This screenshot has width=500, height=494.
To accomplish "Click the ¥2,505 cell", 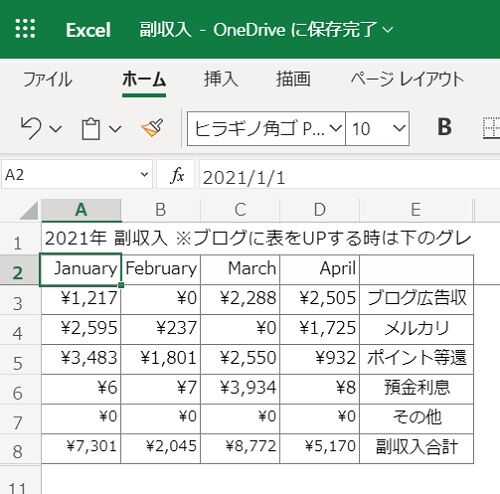I will point(320,299).
